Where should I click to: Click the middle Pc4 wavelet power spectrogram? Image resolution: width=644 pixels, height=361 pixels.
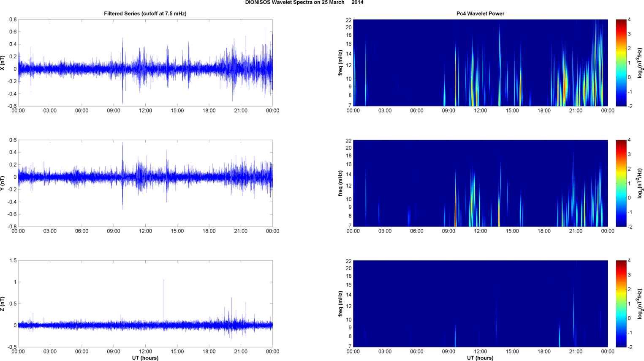tap(480, 183)
